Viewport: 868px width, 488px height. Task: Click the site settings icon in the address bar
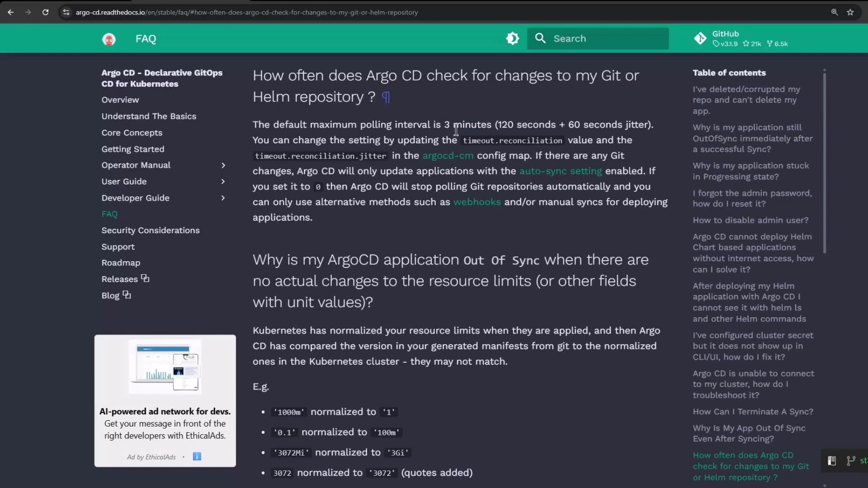pyautogui.click(x=66, y=12)
